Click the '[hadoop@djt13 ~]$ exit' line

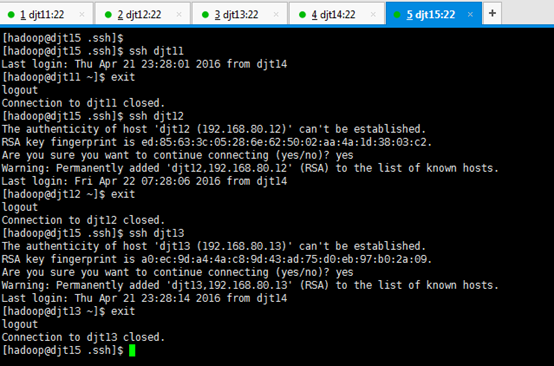[x=69, y=311]
